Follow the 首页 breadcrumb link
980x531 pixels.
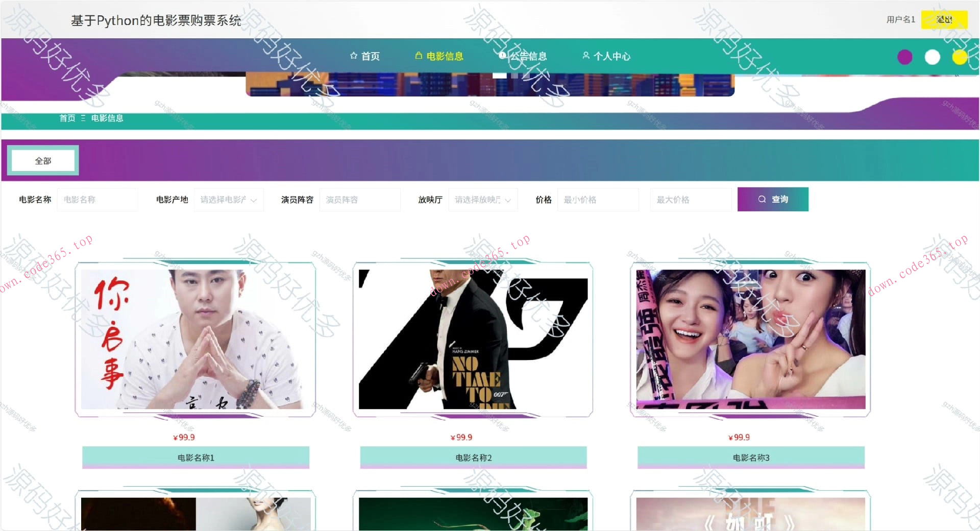pos(67,118)
